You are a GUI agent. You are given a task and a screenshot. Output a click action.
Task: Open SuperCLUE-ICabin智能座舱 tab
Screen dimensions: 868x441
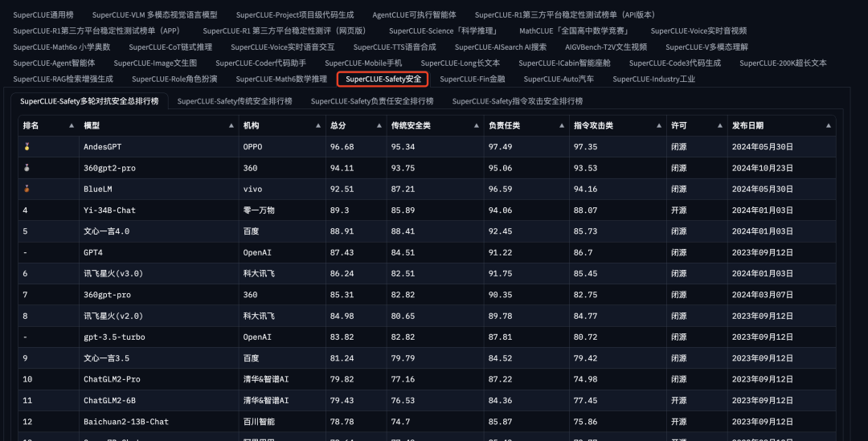[565, 63]
